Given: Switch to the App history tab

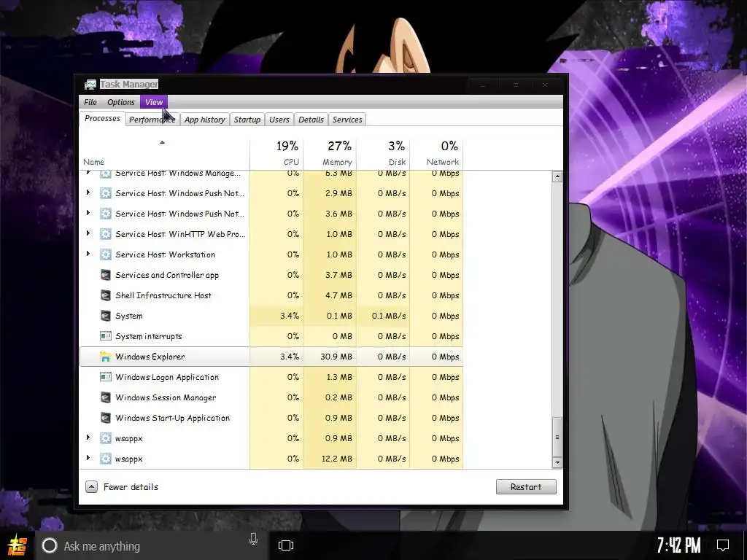Looking at the screenshot, I should (x=204, y=120).
